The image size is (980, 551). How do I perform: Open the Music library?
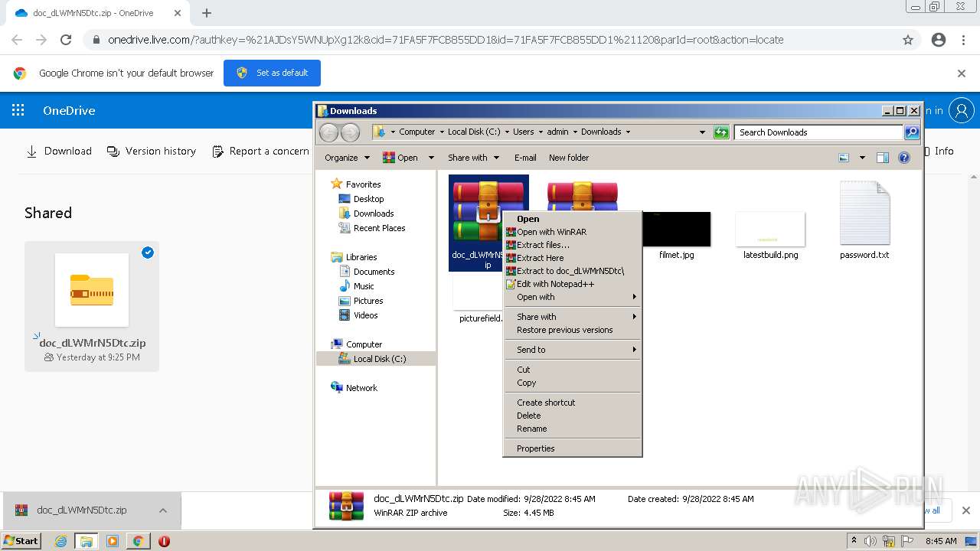click(356, 286)
